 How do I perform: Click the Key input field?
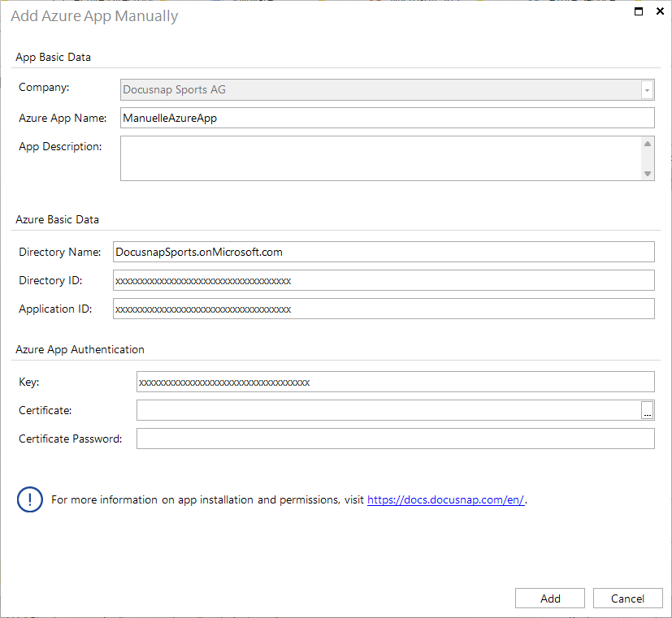(395, 382)
